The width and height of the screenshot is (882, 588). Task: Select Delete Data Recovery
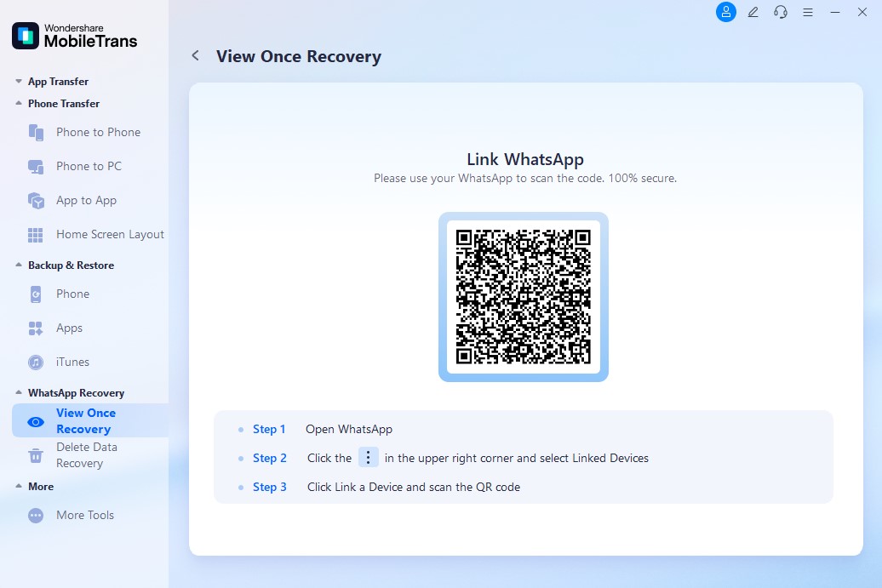coord(86,455)
